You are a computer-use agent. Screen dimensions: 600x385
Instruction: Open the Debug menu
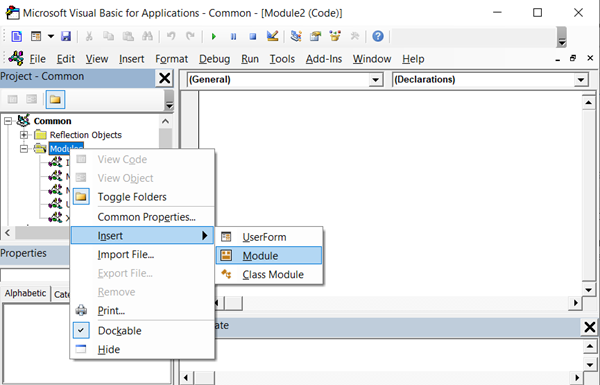[214, 59]
